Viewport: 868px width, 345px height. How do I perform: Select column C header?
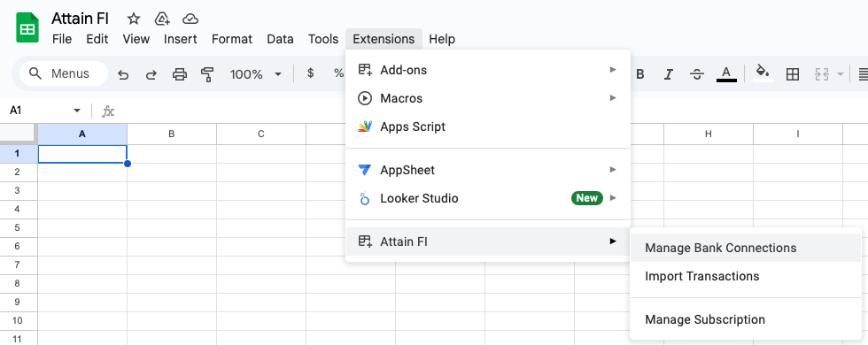tap(261, 134)
